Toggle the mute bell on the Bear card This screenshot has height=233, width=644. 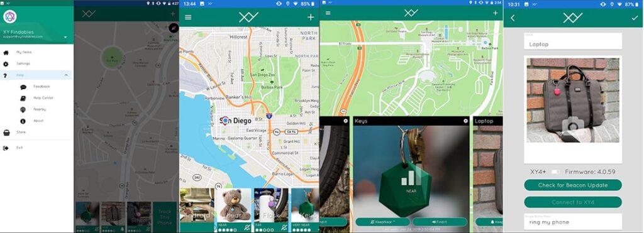click(247, 227)
